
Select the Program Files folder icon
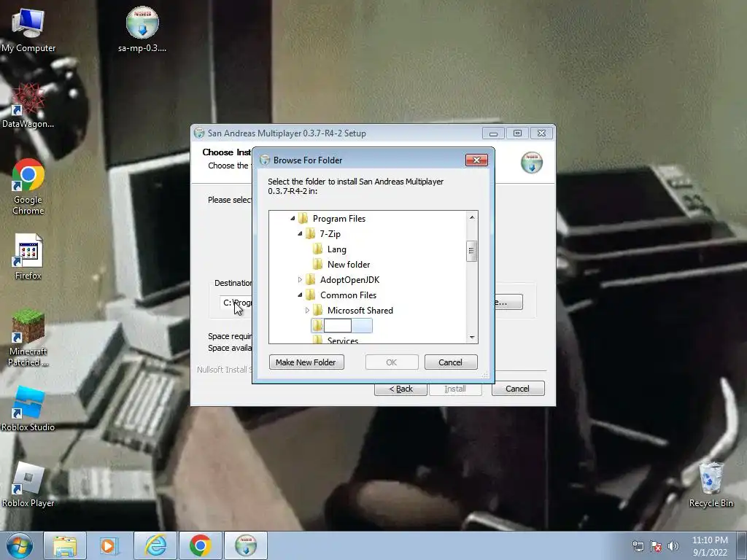click(x=303, y=219)
